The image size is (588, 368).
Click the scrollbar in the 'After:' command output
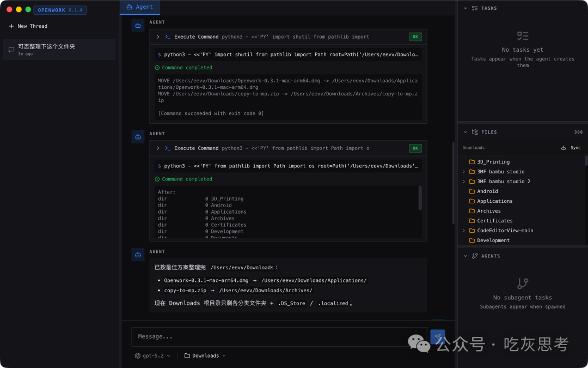coord(420,198)
